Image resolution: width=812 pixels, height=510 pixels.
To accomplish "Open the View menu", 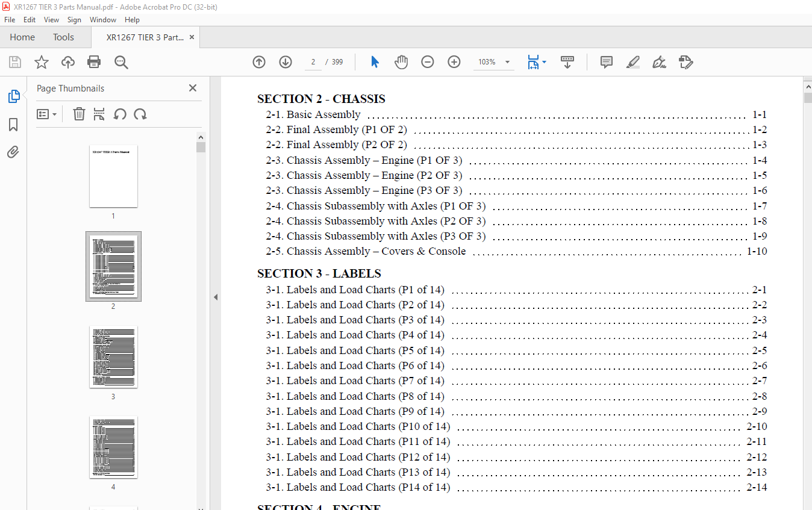I will pos(51,20).
